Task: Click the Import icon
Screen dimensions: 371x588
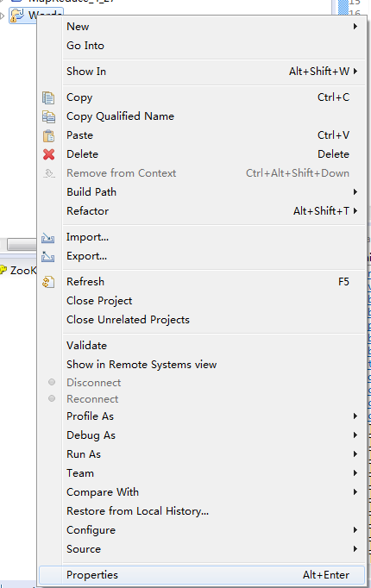Action: pyautogui.click(x=48, y=238)
